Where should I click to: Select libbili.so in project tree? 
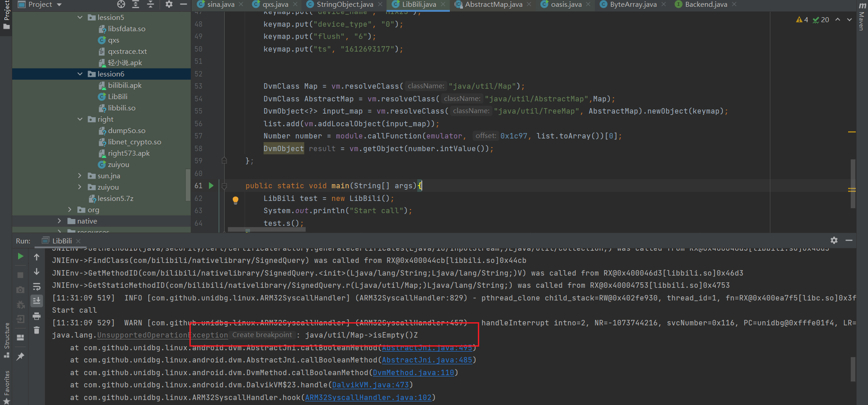pyautogui.click(x=121, y=108)
